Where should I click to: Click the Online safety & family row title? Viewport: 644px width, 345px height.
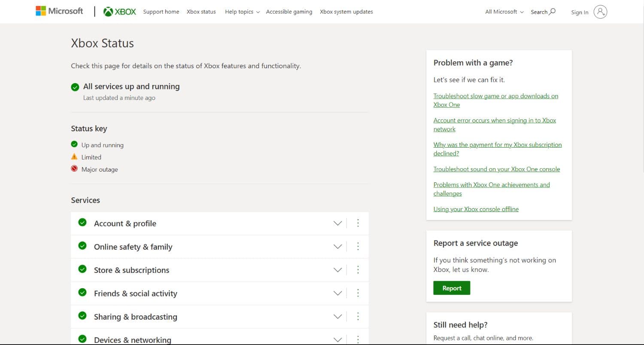point(133,247)
